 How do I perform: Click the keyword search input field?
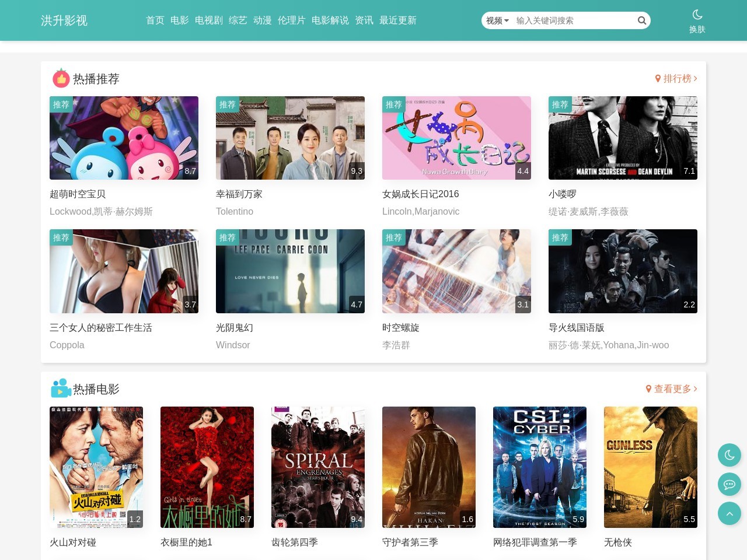(572, 20)
